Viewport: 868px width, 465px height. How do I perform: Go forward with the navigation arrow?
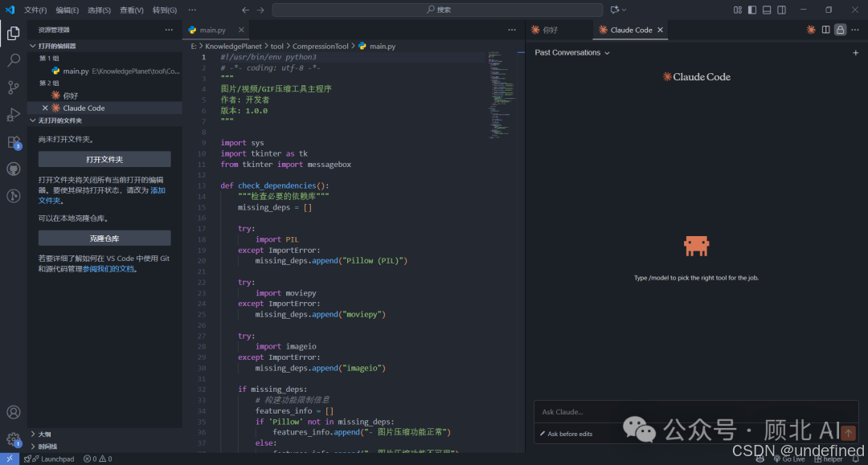click(260, 10)
